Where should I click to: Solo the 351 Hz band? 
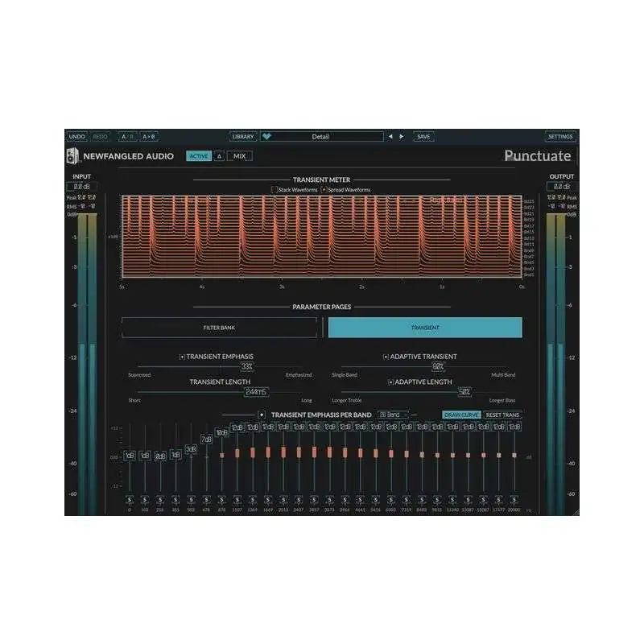pyautogui.click(x=175, y=500)
